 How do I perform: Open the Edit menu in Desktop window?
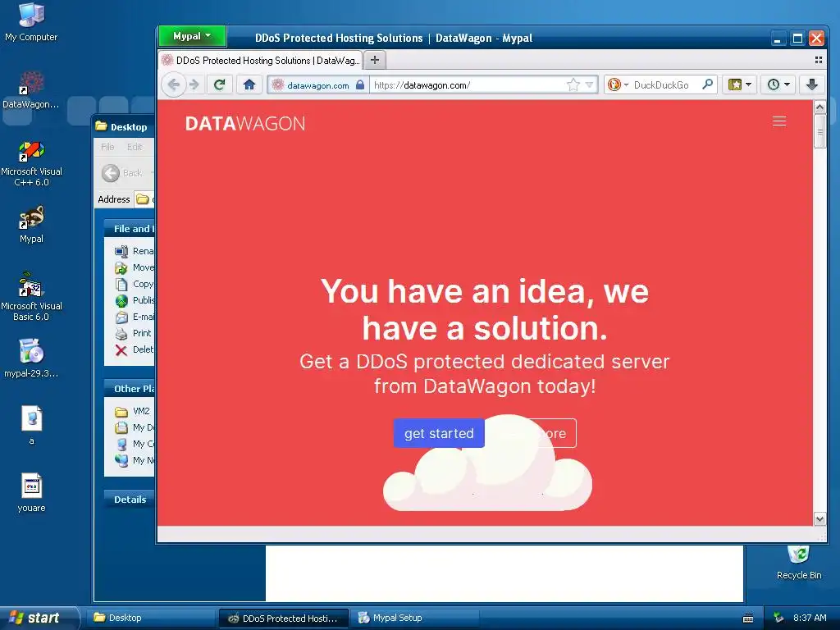(x=135, y=147)
